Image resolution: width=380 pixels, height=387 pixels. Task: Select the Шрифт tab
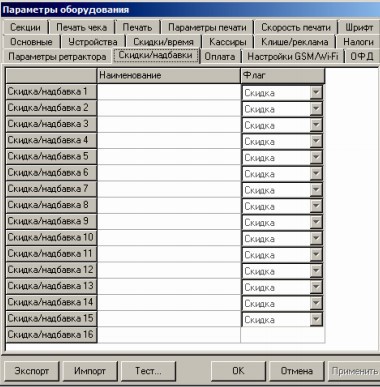pos(359,27)
